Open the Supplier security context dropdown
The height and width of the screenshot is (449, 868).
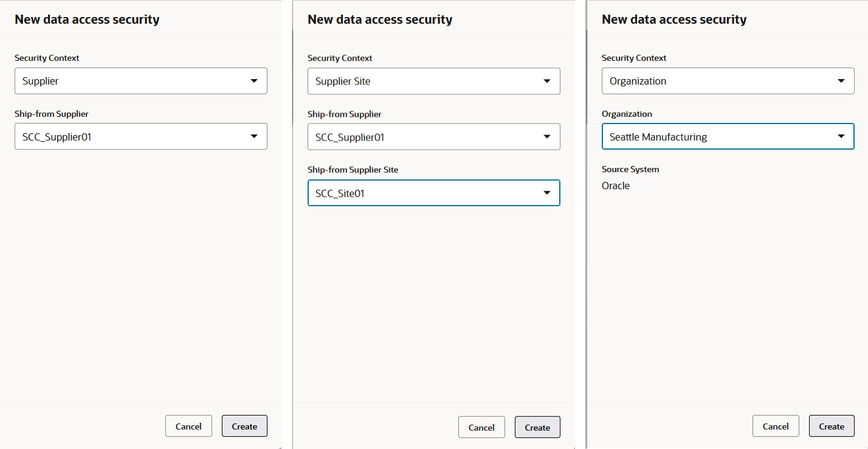click(x=141, y=80)
